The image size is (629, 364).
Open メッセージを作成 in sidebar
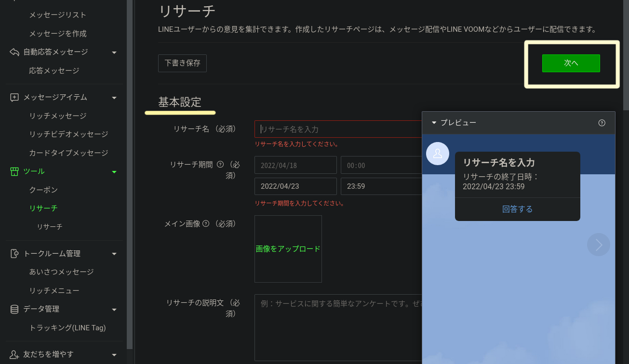[58, 34]
